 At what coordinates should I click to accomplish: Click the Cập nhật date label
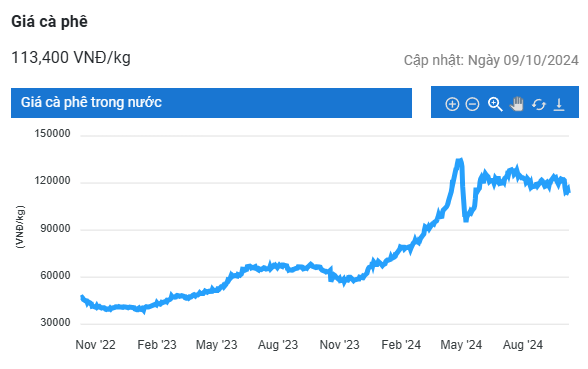coord(491,60)
